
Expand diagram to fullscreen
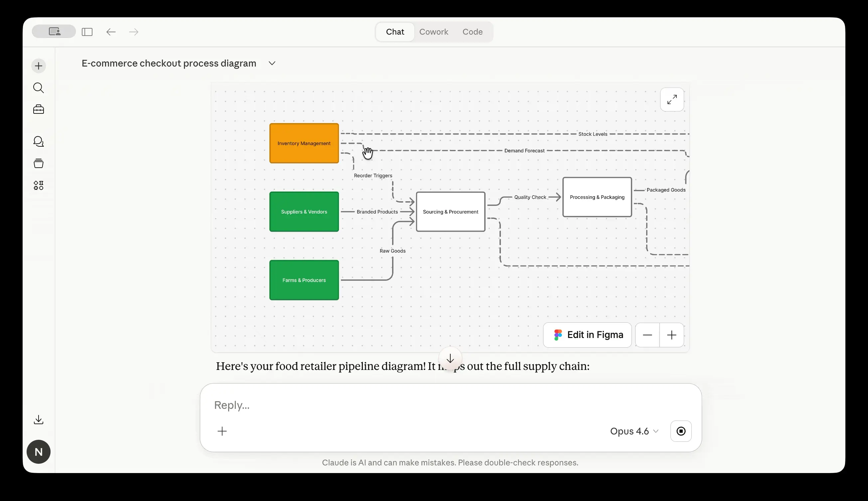coord(672,99)
